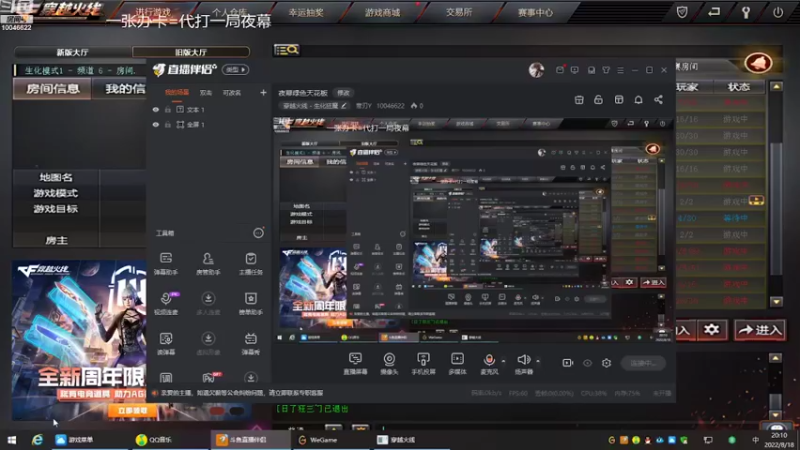Open the user avatar in stream assistant

(536, 70)
